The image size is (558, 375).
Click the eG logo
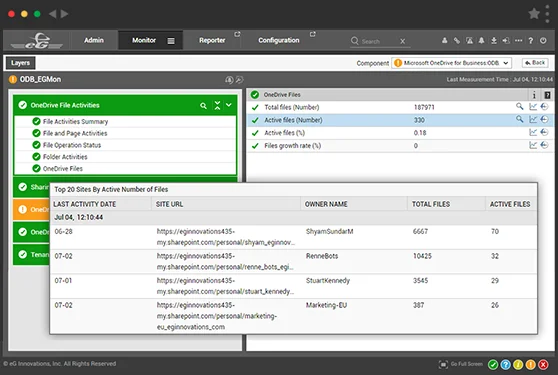[x=37, y=41]
